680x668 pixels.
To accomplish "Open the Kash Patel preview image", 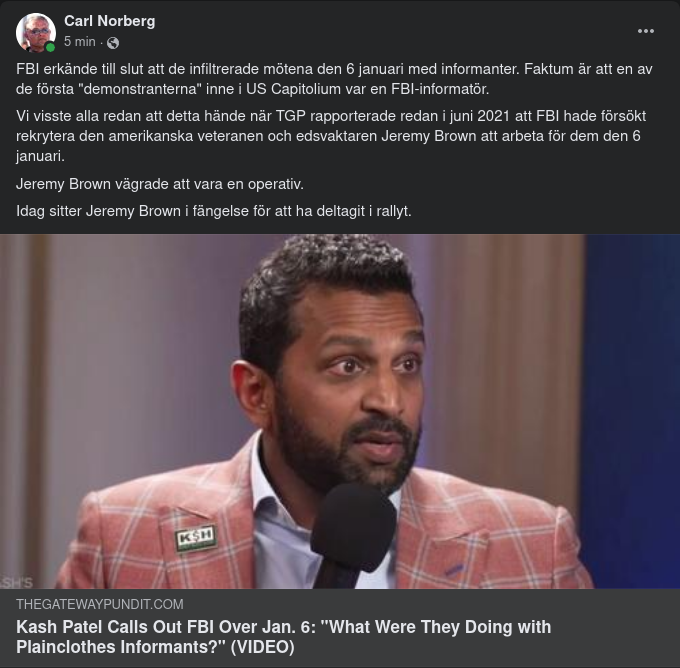I will [x=340, y=411].
